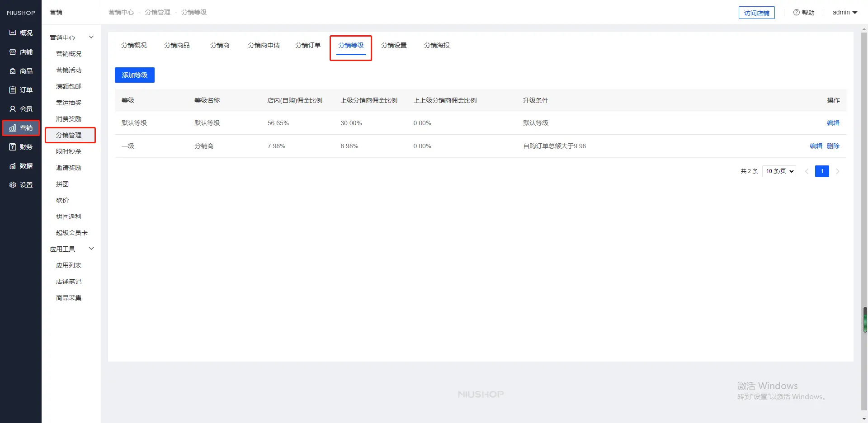Click the vertical scrollbar thumb on right
868x423 pixels.
pyautogui.click(x=865, y=320)
